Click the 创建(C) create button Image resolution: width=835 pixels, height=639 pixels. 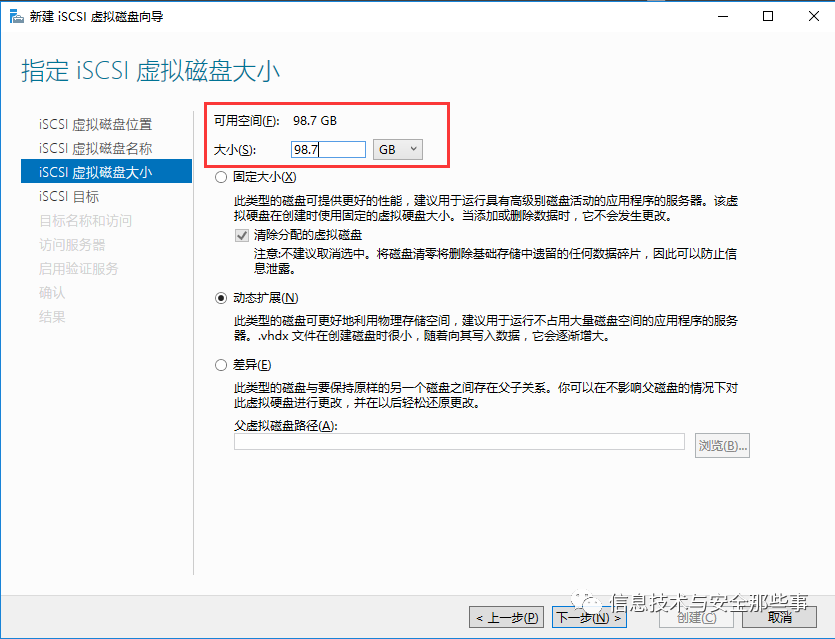point(696,618)
